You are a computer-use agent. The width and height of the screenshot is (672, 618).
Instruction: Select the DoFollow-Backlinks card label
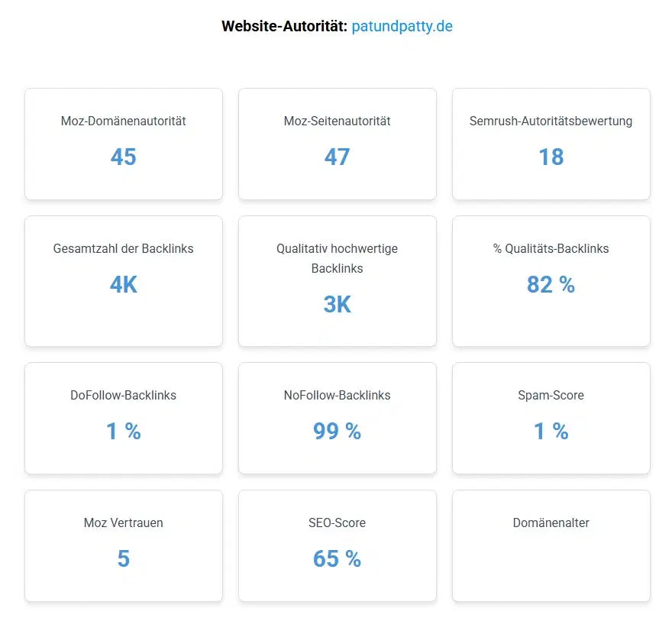(124, 395)
